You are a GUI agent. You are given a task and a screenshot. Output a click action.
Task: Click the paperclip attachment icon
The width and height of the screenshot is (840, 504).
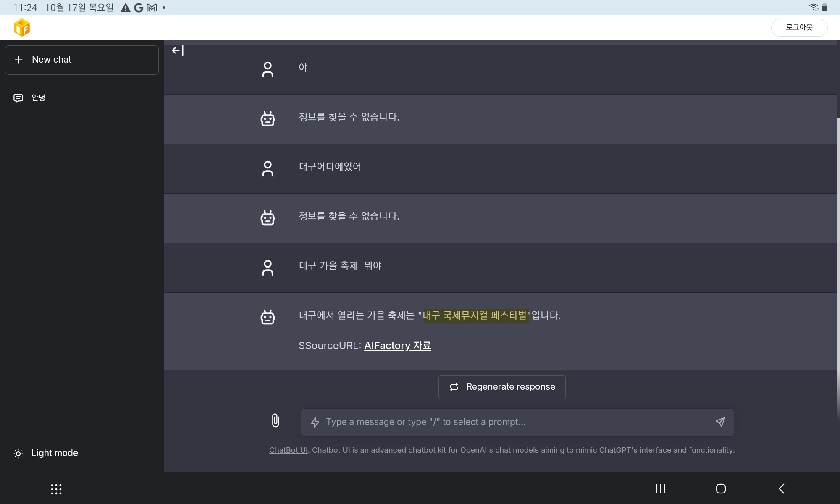tap(276, 420)
